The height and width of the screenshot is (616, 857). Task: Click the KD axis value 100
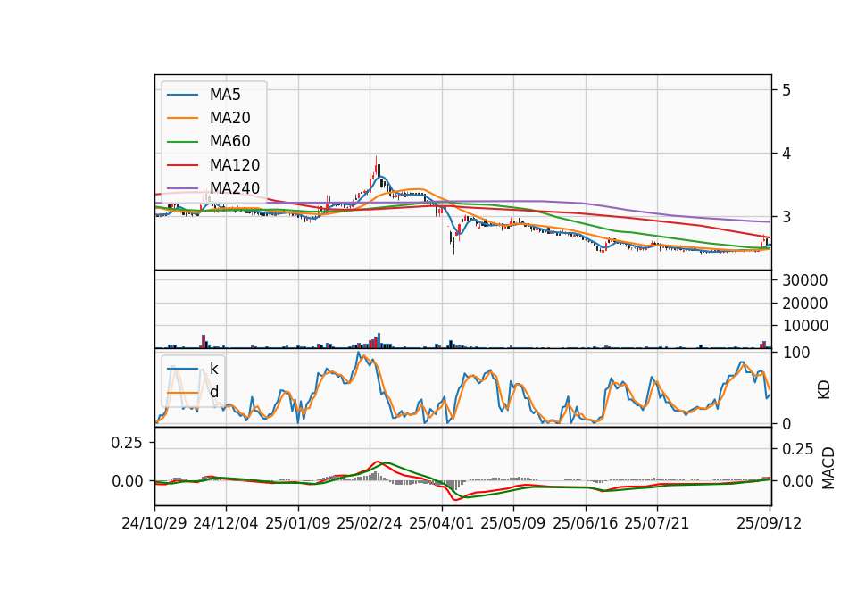pyautogui.click(x=796, y=353)
